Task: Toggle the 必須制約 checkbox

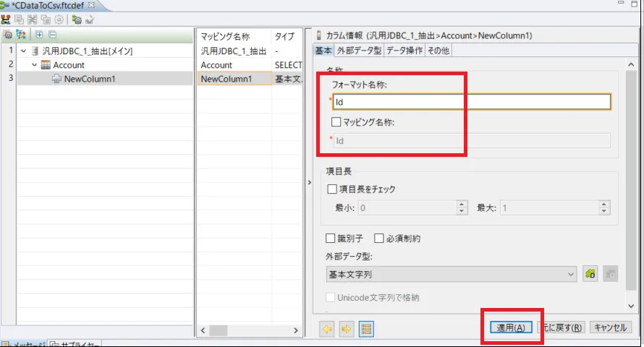Action: click(378, 239)
